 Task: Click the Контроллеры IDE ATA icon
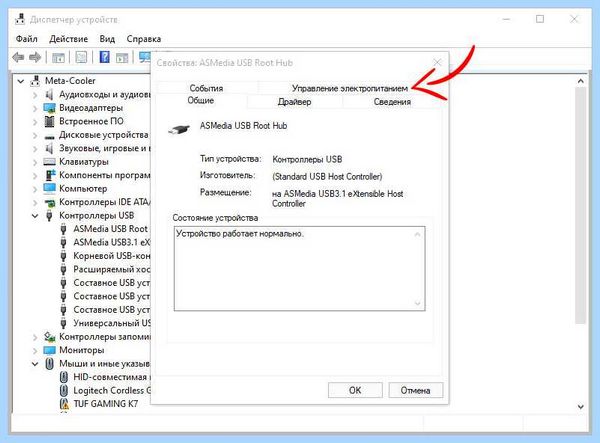50,203
